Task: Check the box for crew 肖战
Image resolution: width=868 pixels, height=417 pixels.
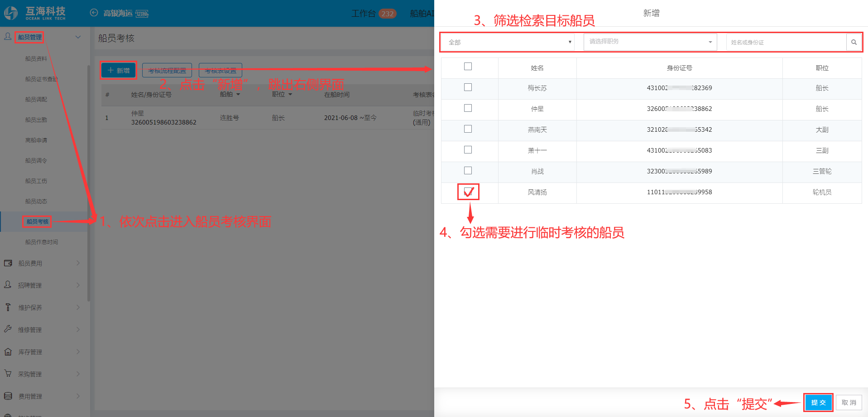Action: [x=468, y=171]
